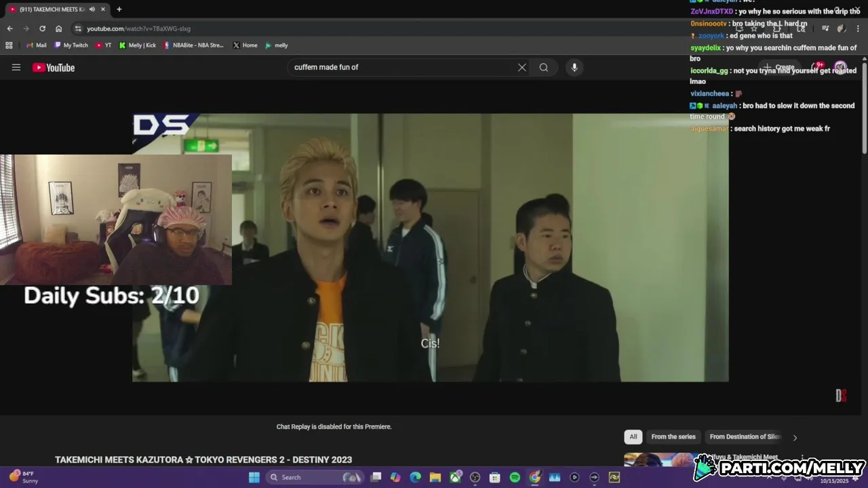Open options menu for Chifuyu & Takemichi video
Viewport: 868px width, 488px height.
point(802,457)
